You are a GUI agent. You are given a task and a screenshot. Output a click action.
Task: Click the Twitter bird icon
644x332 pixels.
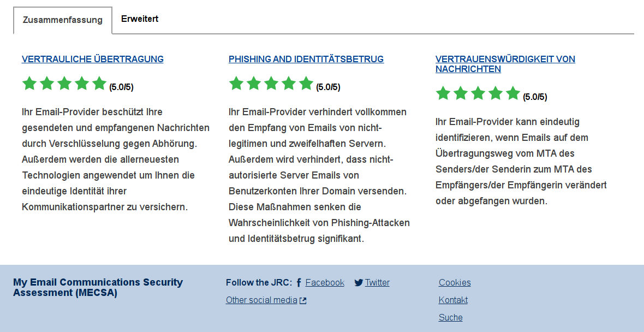click(x=359, y=283)
